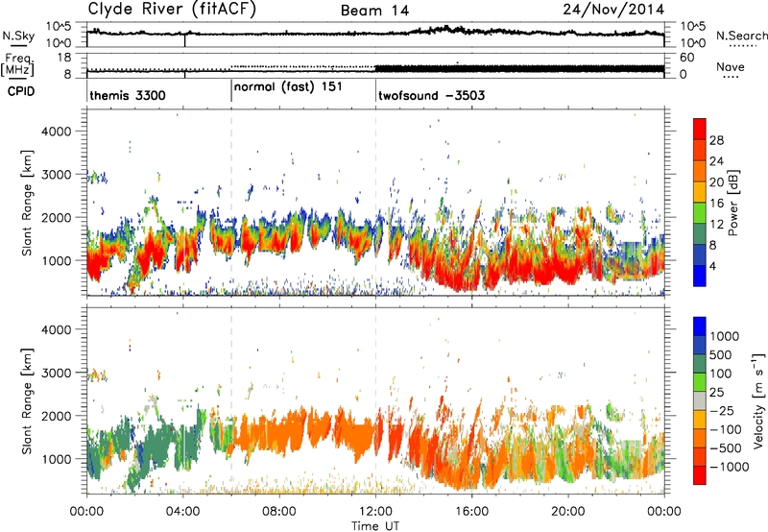Click the 3000 km tick in power panel
The height and width of the screenshot is (532, 768).
(x=57, y=175)
